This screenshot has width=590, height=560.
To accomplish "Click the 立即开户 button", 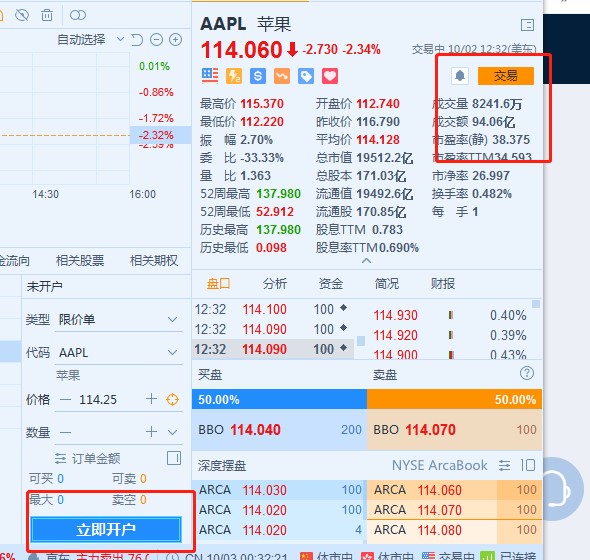I will [106, 530].
